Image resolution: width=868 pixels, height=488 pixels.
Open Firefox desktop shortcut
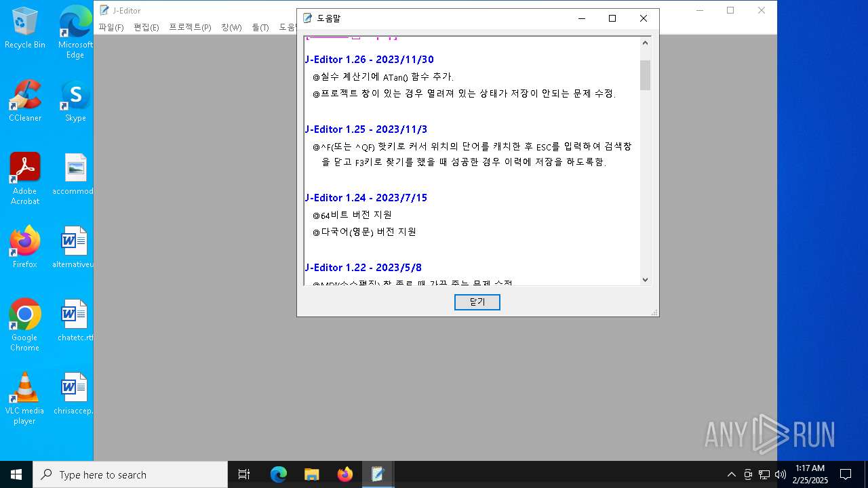(25, 247)
